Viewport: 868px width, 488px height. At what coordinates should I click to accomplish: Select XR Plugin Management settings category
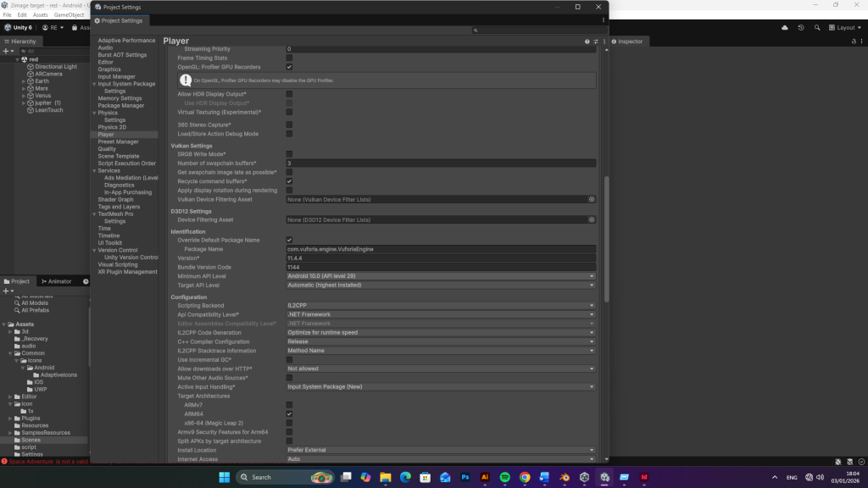click(x=127, y=272)
